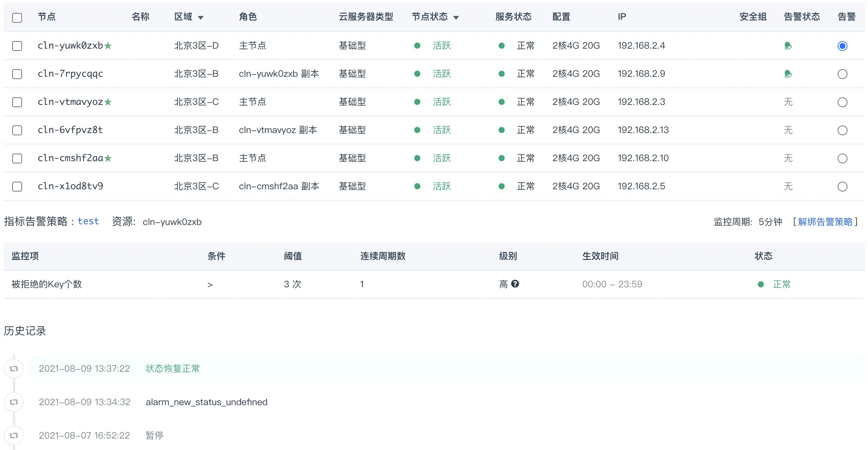Open the 节点状态 column filter dropdown

(456, 17)
